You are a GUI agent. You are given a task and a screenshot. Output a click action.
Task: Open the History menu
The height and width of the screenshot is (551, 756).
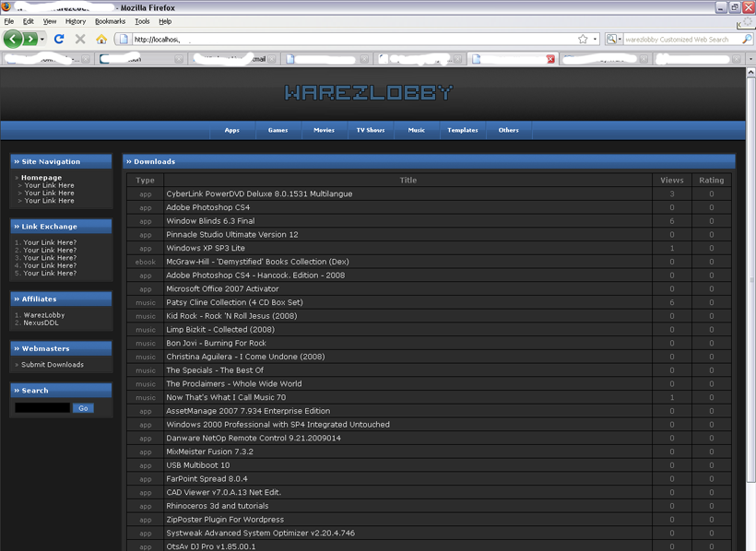76,21
